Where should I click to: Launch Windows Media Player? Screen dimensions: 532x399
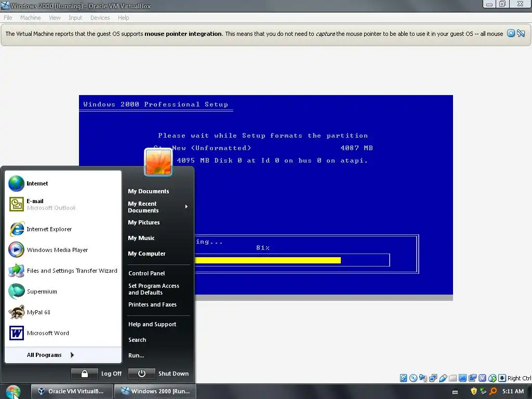click(63, 250)
